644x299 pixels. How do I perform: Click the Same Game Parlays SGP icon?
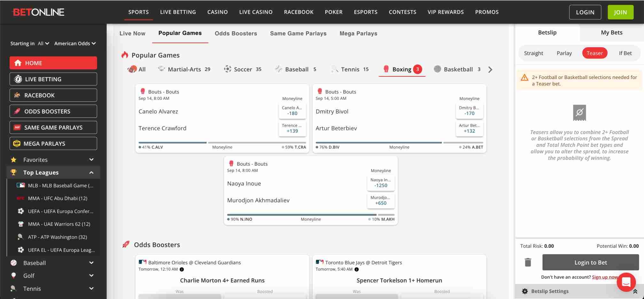(17, 127)
